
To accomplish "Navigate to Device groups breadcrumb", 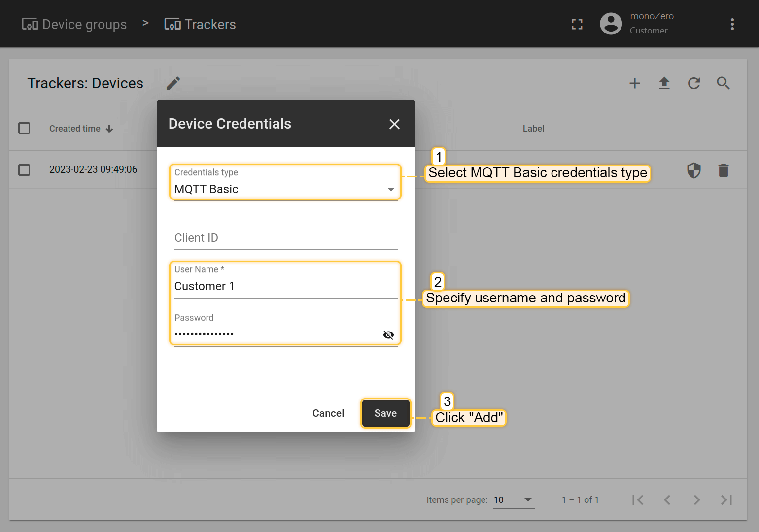I will (74, 24).
